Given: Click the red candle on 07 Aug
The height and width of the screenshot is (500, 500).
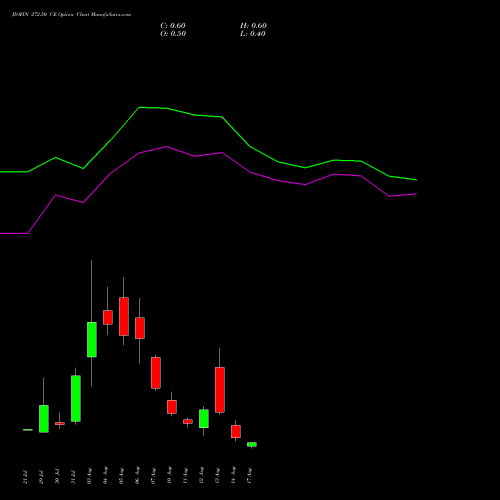Looking at the screenshot, I should pos(156,373).
